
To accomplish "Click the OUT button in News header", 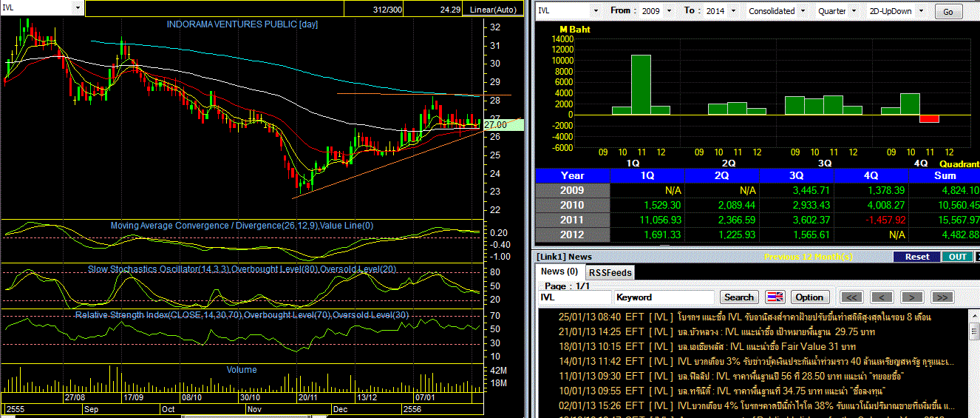I will coord(958,257).
